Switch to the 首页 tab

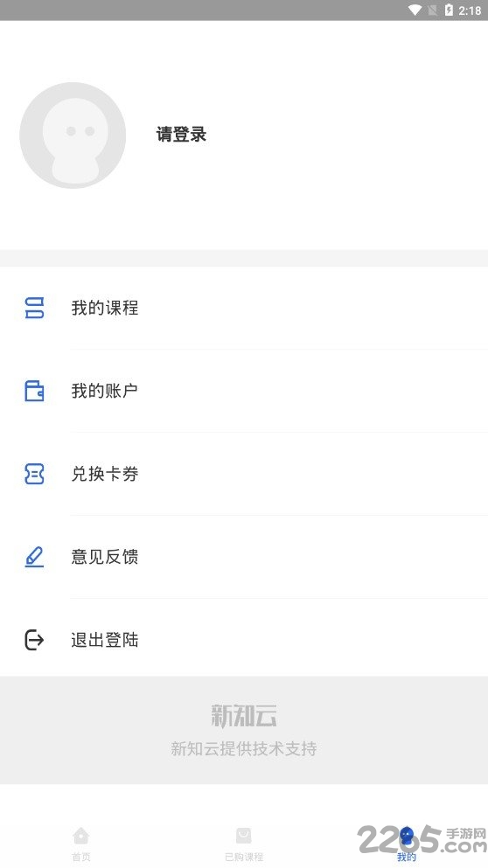80,843
